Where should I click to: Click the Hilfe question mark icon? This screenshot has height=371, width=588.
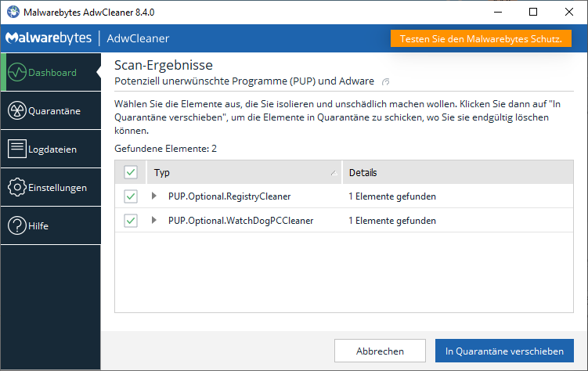click(x=17, y=226)
